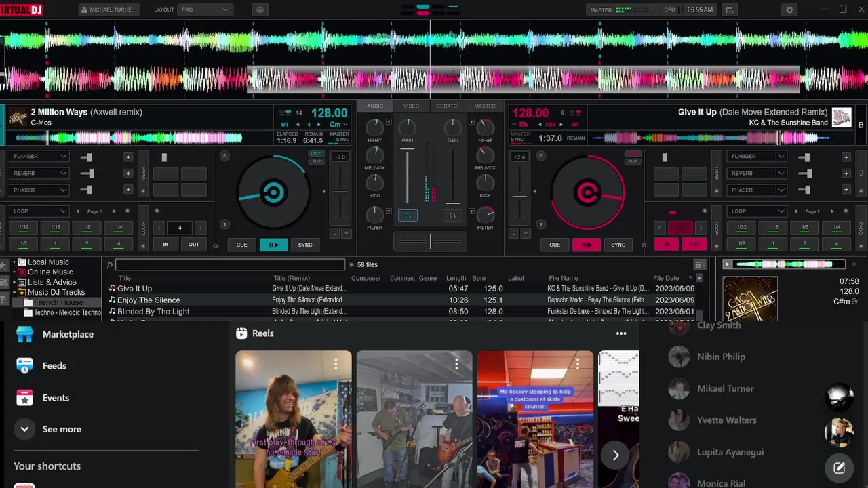Open Facebook Marketplace icon
868x488 pixels.
coord(24,334)
